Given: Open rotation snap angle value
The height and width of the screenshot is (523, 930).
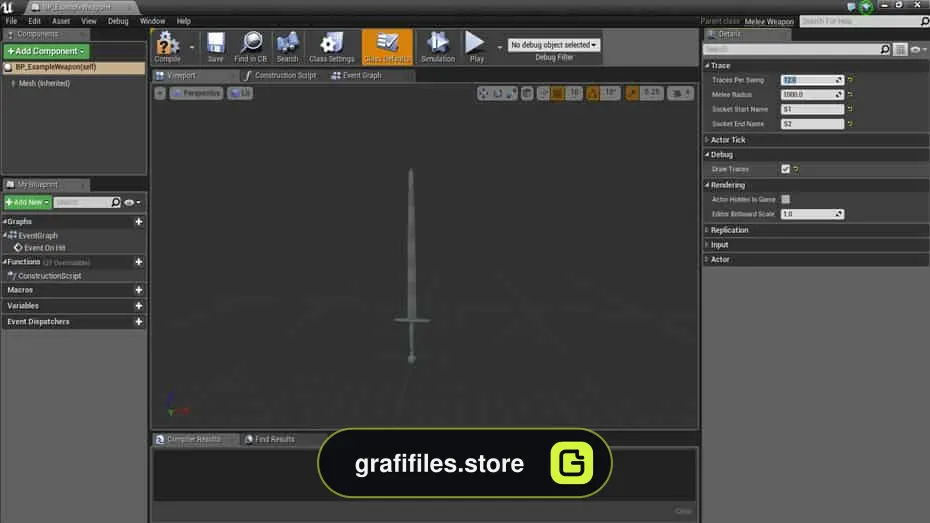Looking at the screenshot, I should coord(610,93).
